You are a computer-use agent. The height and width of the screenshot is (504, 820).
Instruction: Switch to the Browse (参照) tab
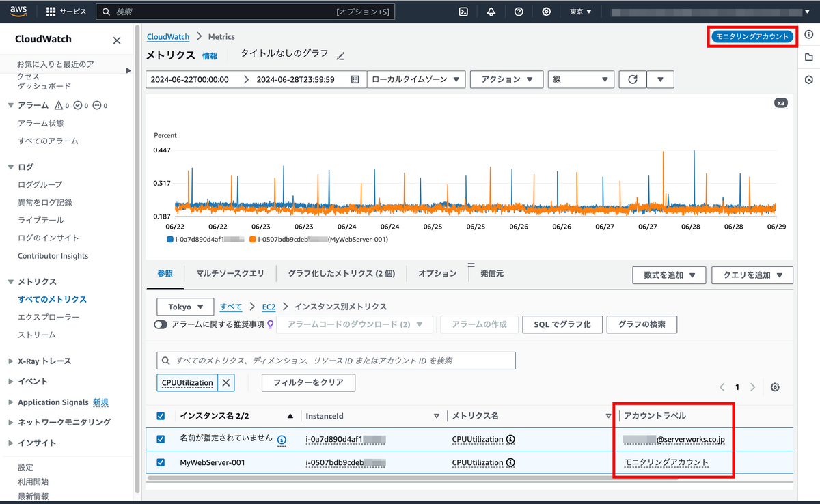click(x=165, y=273)
